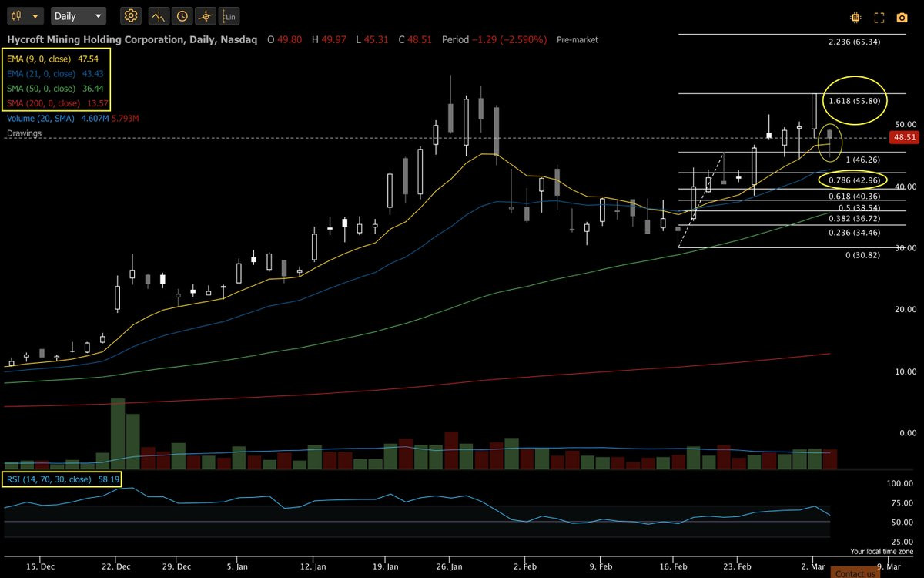Click the 50.00 price axis label

[906, 125]
